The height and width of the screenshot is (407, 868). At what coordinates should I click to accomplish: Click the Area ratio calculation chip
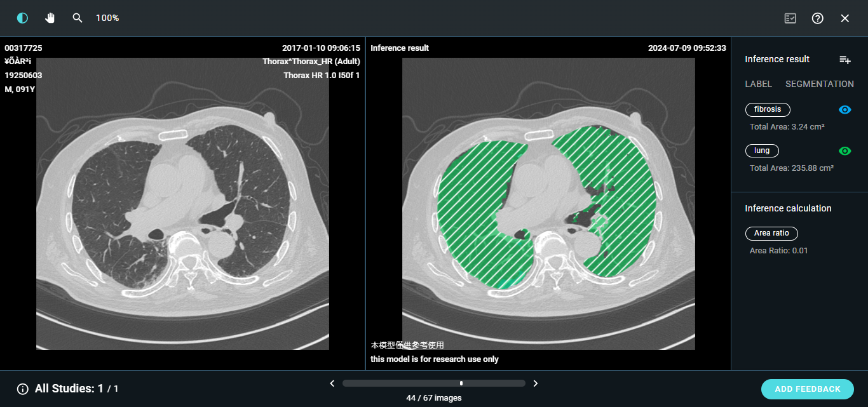pyautogui.click(x=771, y=234)
